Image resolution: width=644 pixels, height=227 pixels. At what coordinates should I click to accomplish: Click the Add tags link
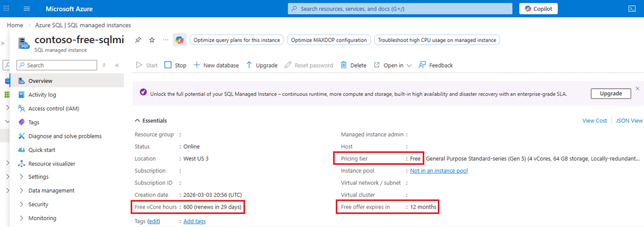[x=195, y=221]
